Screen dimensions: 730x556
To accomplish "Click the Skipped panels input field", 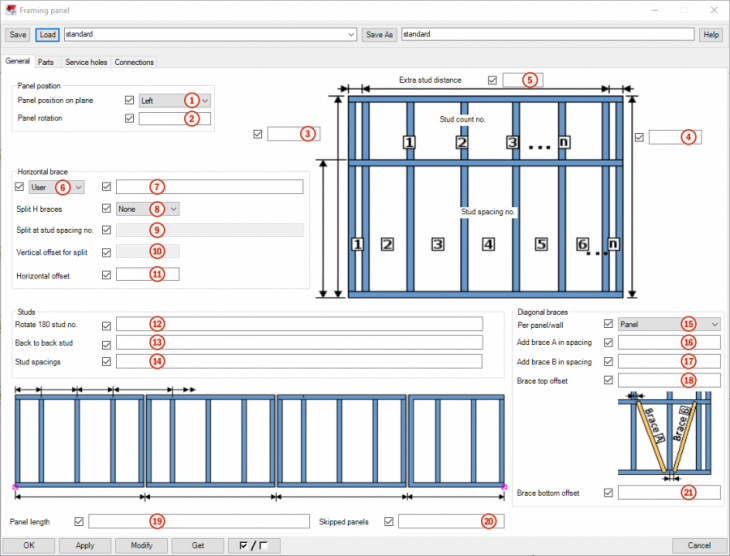I will (451, 522).
